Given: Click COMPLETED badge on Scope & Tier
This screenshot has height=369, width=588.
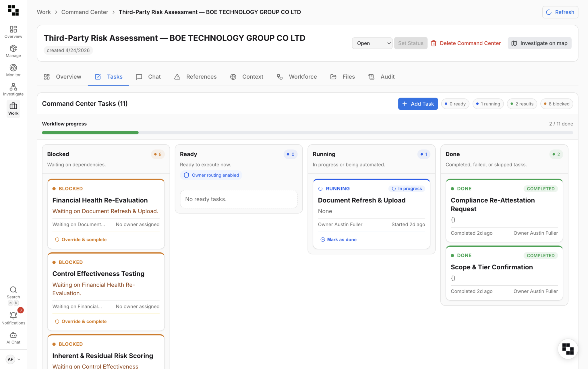Looking at the screenshot, I should pyautogui.click(x=541, y=256).
